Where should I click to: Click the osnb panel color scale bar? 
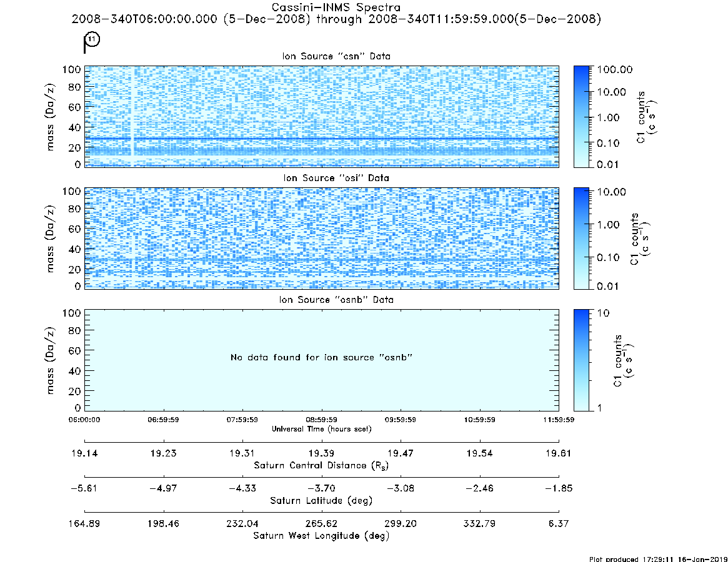(581, 360)
